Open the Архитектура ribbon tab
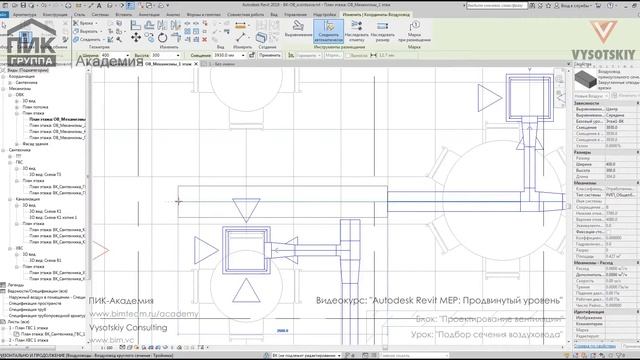The width and height of the screenshot is (640, 360). click(25, 14)
